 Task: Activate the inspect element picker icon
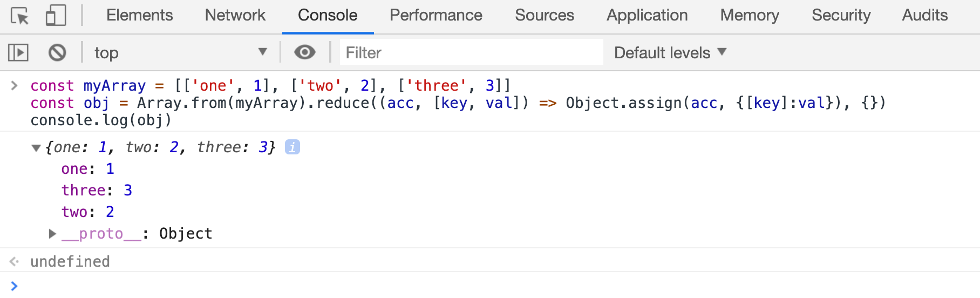(20, 16)
